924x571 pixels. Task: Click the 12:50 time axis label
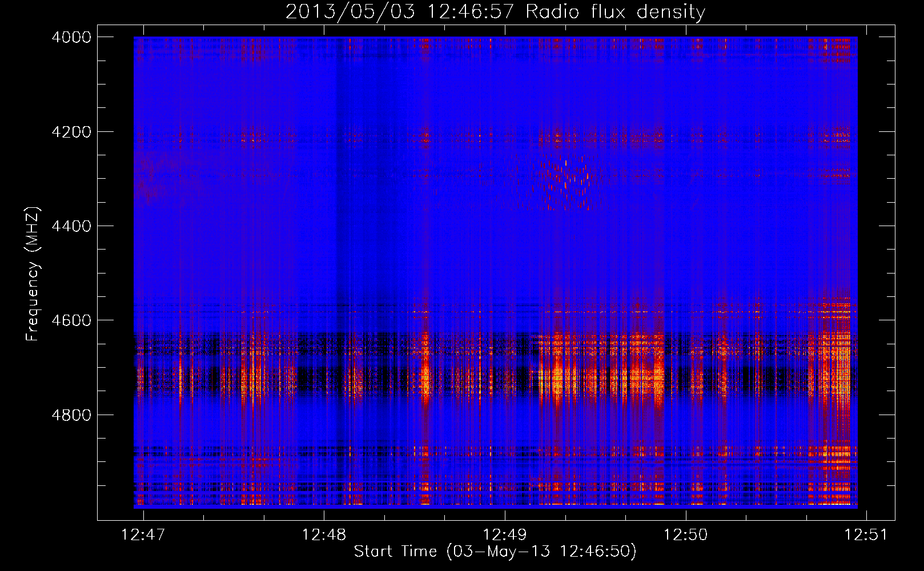[685, 534]
